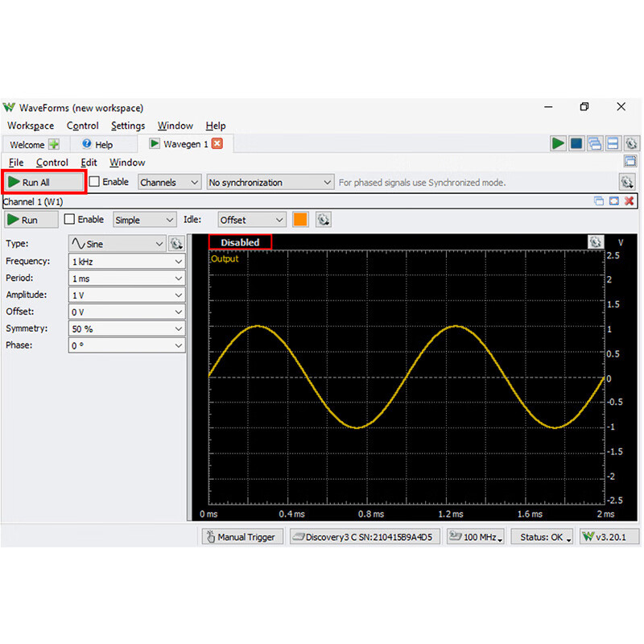Click the Discovery3 C device serial button

click(365, 537)
